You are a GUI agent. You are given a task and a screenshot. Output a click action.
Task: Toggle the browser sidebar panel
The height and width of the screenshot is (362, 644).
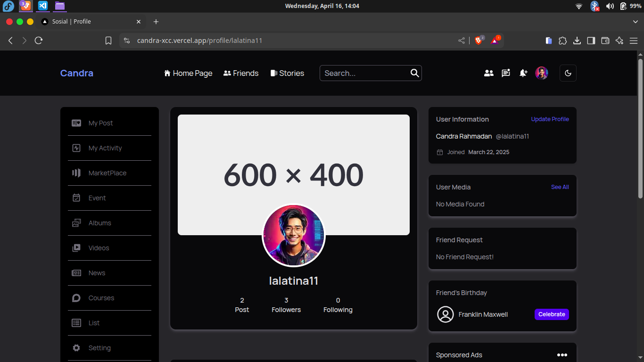click(x=591, y=41)
